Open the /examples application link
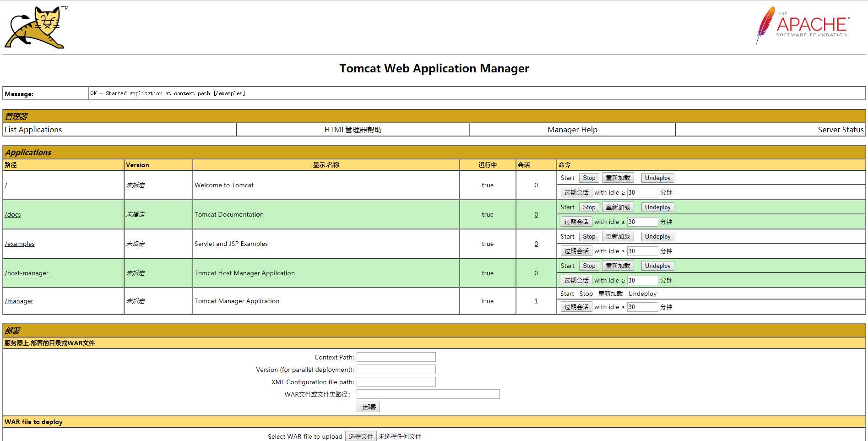 (x=20, y=244)
